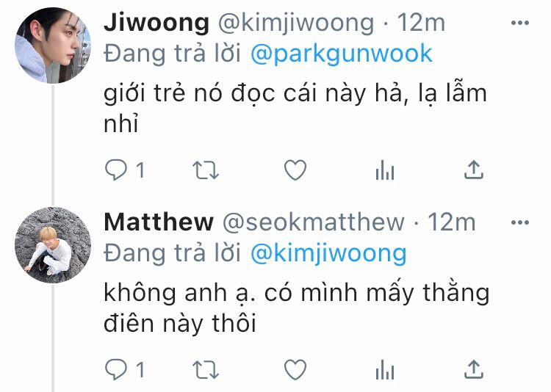Open the @kimjiwoong mention link
Viewport: 551px width, 392px height.
328,253
